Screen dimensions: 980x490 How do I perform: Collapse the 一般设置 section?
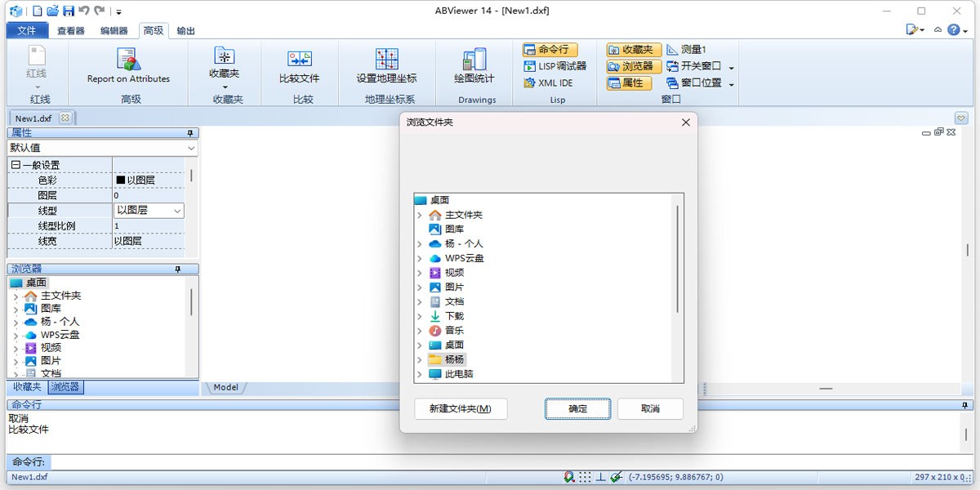pos(15,165)
